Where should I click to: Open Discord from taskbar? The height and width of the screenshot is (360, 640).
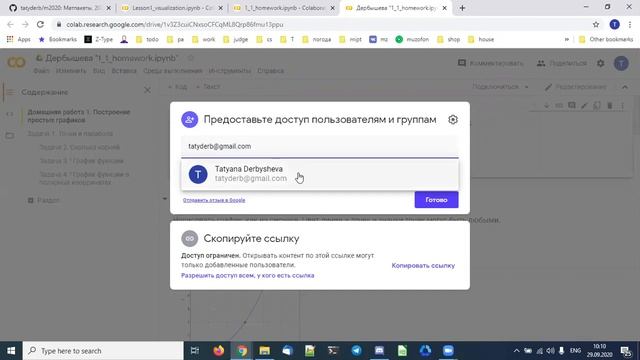click(379, 351)
